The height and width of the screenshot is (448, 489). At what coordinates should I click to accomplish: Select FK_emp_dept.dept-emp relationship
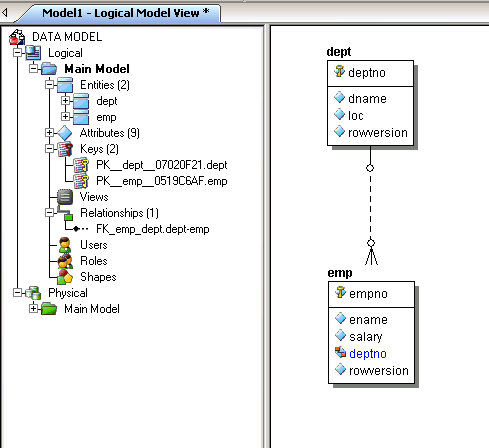click(x=153, y=229)
